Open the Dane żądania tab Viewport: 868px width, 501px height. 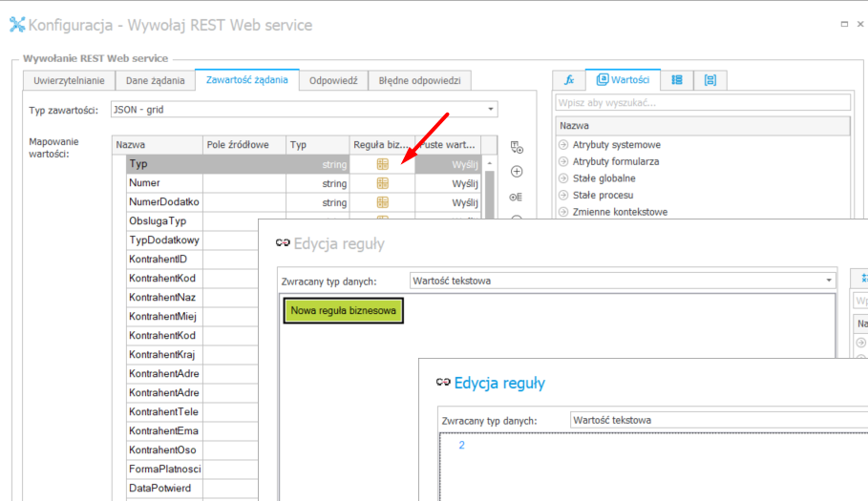156,81
